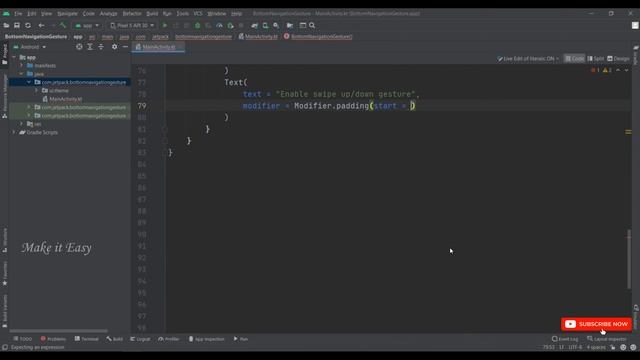The image size is (640, 360).
Task: Click the Project panel horizontal scrollbar
Action: click(x=58, y=331)
